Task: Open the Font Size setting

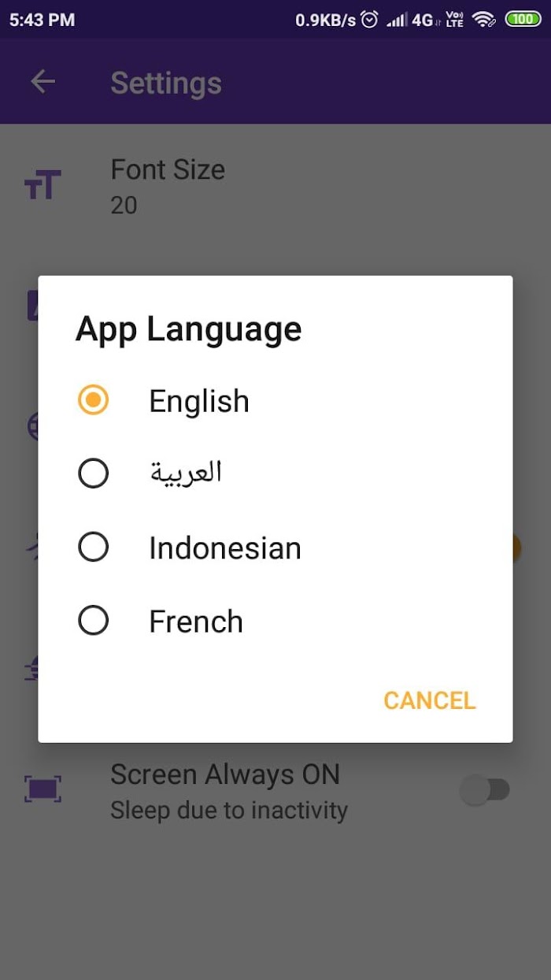Action: [275, 187]
